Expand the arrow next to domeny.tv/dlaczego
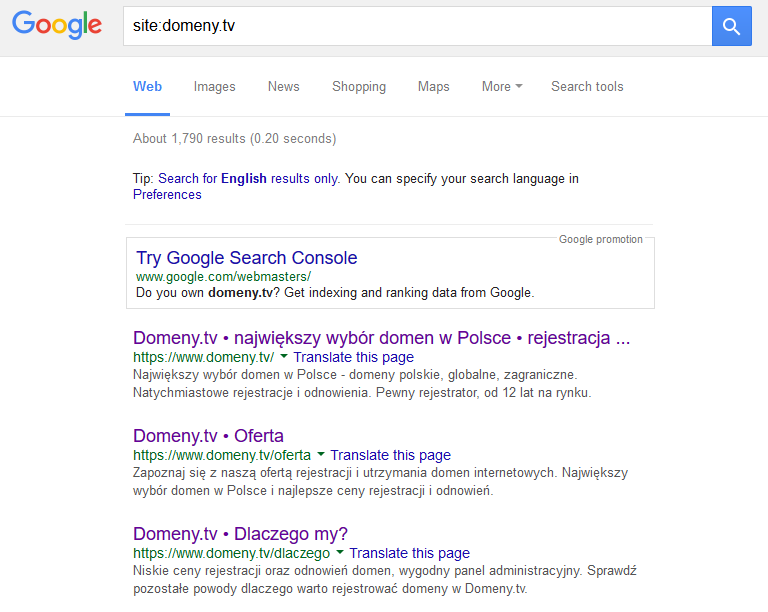 (x=340, y=552)
